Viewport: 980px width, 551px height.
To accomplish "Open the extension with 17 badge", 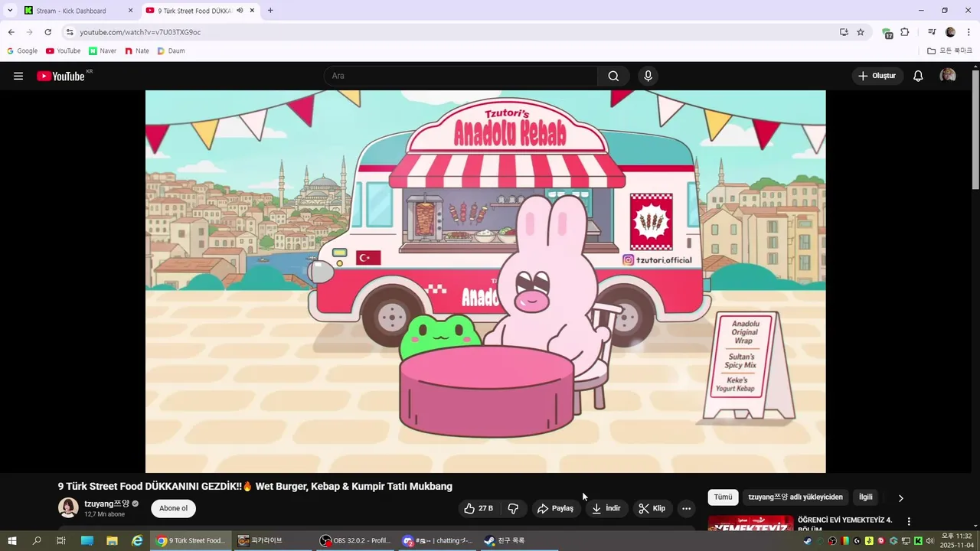I will click(x=887, y=33).
